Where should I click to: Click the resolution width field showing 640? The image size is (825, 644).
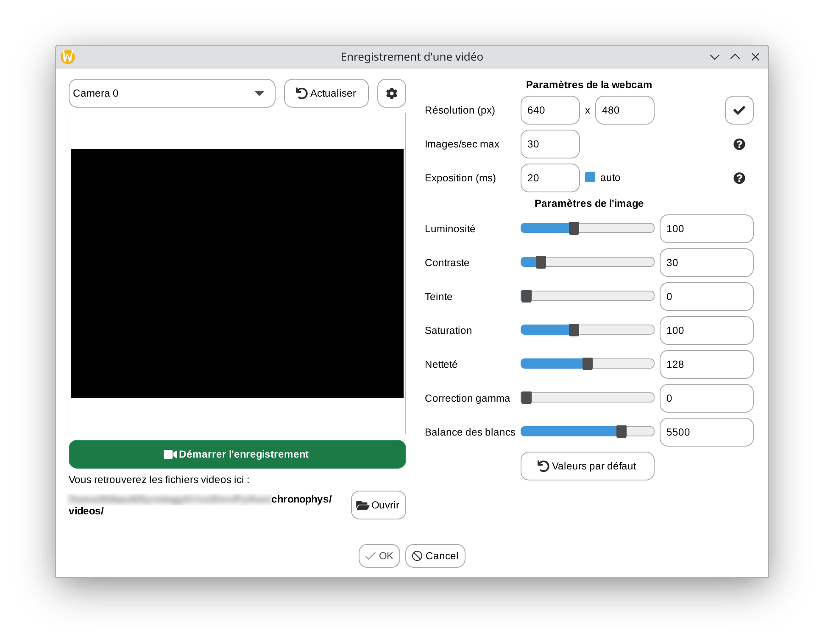coord(550,110)
